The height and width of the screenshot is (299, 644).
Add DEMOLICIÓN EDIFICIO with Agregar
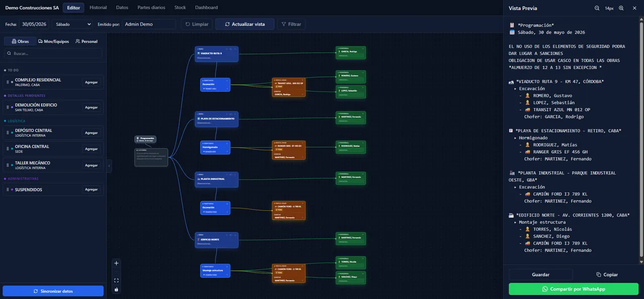click(91, 107)
